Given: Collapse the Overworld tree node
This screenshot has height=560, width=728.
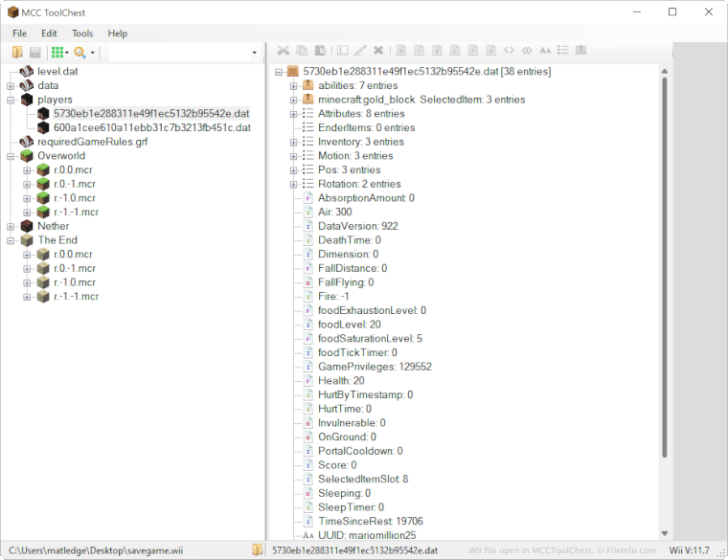Looking at the screenshot, I should click(x=11, y=156).
